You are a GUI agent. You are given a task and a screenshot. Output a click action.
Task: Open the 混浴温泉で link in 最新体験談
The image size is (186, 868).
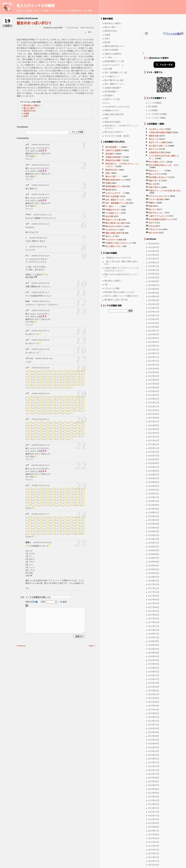(109, 95)
